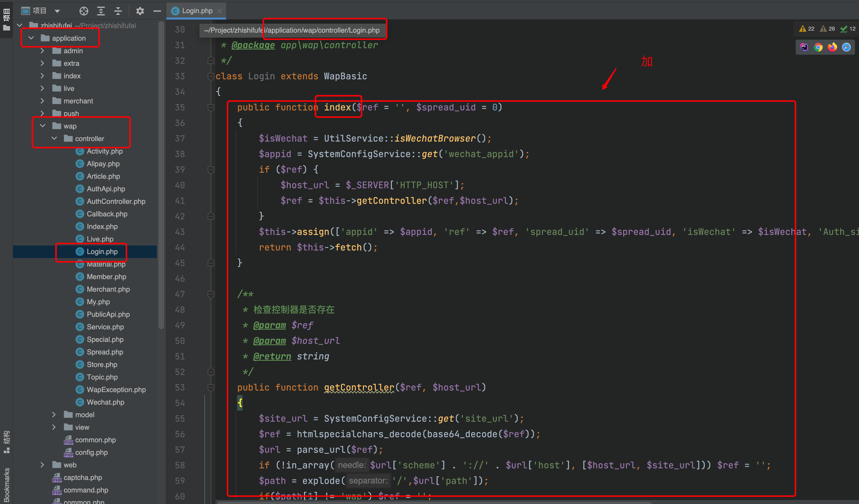This screenshot has width=859, height=504.
Task: Click the Collapse All toolbar icon
Action: click(x=118, y=11)
